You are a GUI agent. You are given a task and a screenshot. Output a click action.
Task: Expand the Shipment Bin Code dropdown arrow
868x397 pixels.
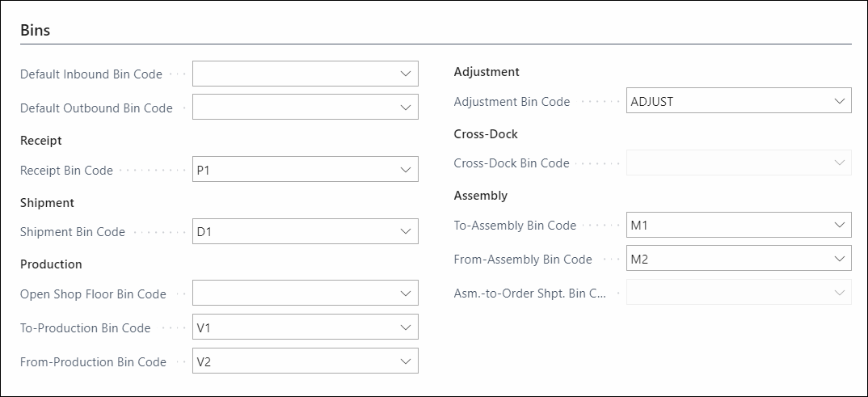point(405,231)
